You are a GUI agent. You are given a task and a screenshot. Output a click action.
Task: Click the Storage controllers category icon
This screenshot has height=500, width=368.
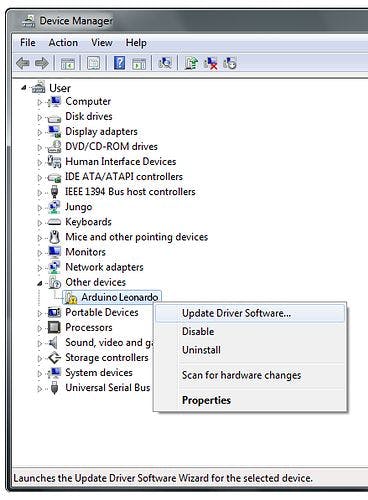(x=54, y=358)
